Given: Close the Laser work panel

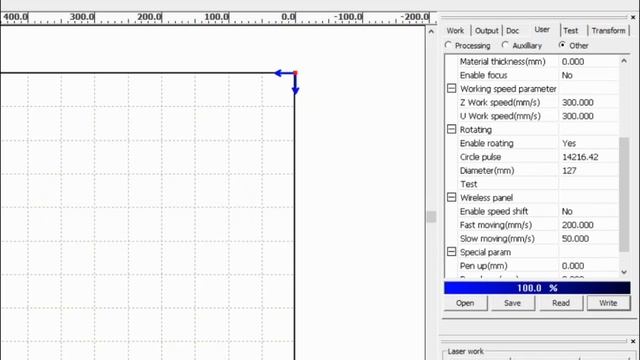Looking at the screenshot, I should pos(633,341).
